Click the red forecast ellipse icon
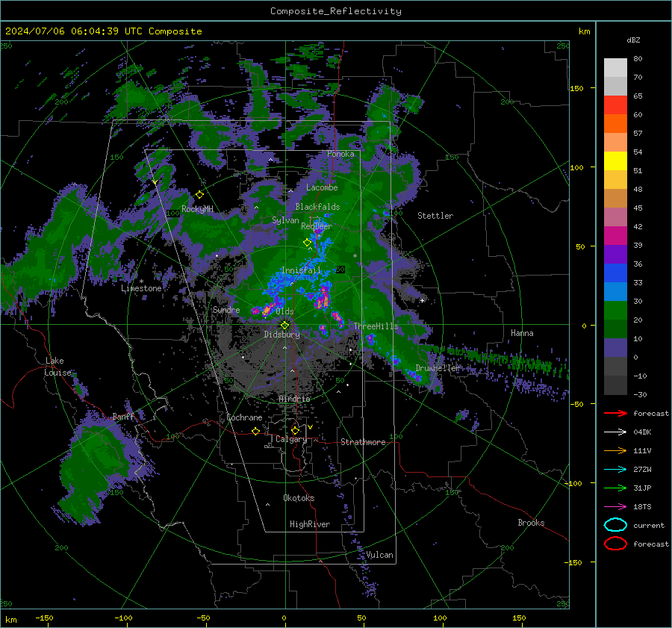 pos(615,544)
